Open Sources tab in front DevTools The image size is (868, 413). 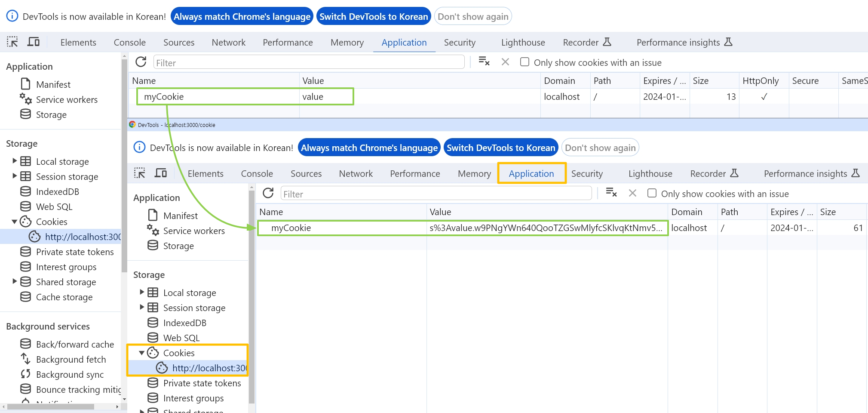[x=306, y=173]
